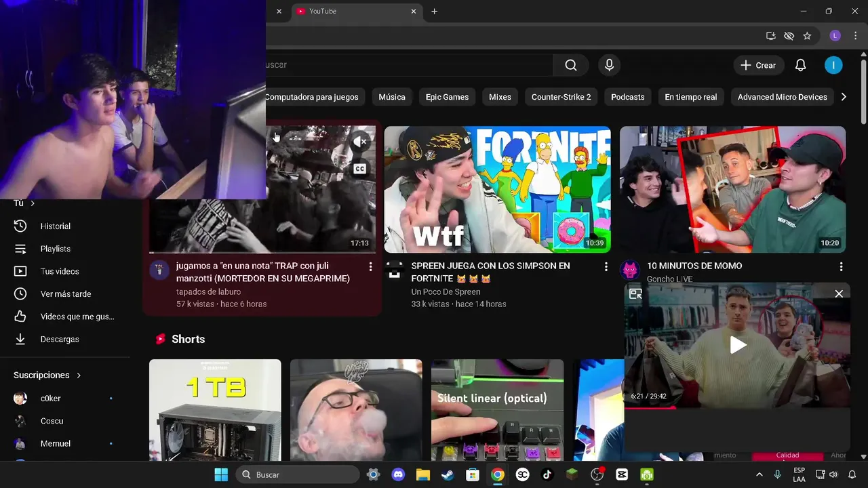Click the Crear button
The image size is (868, 488).
[758, 65]
